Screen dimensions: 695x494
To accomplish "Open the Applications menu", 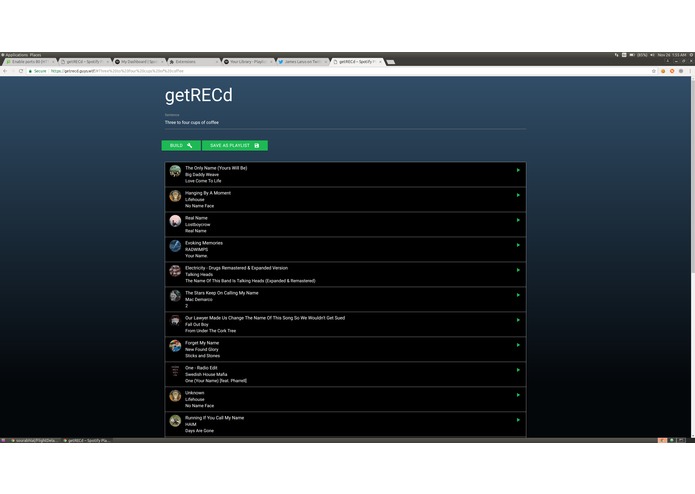I will 16,55.
